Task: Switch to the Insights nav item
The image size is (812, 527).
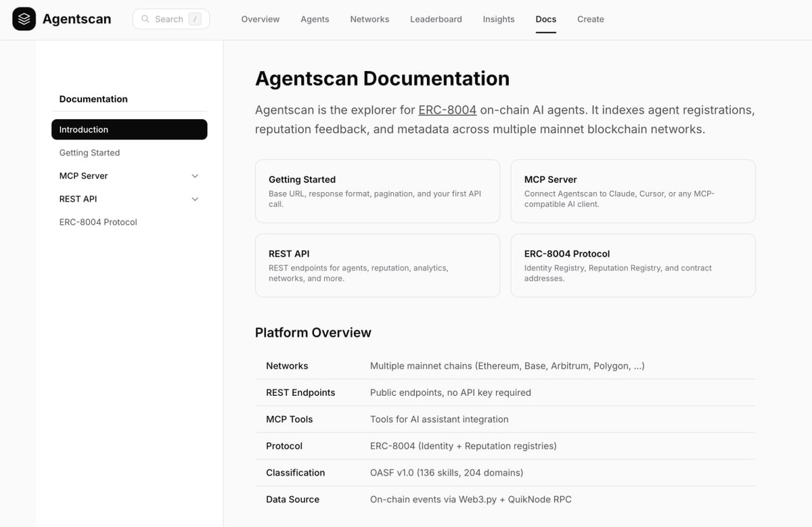Action: pos(499,19)
